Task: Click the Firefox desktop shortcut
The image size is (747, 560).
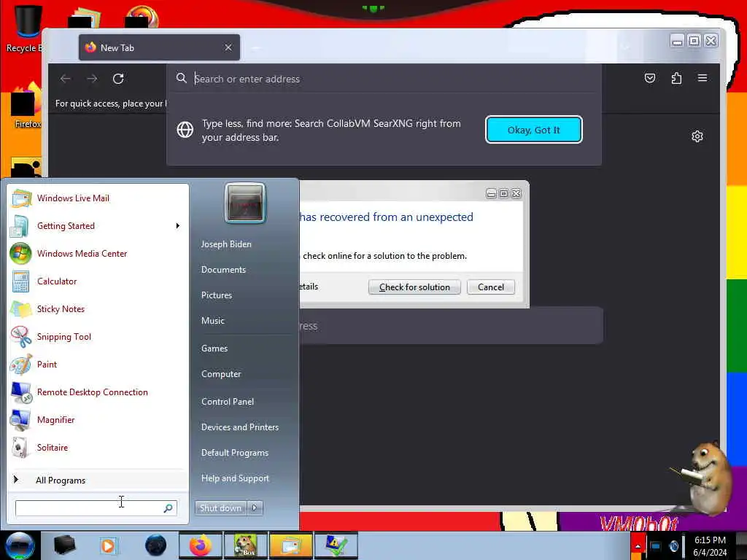Action: (26, 106)
